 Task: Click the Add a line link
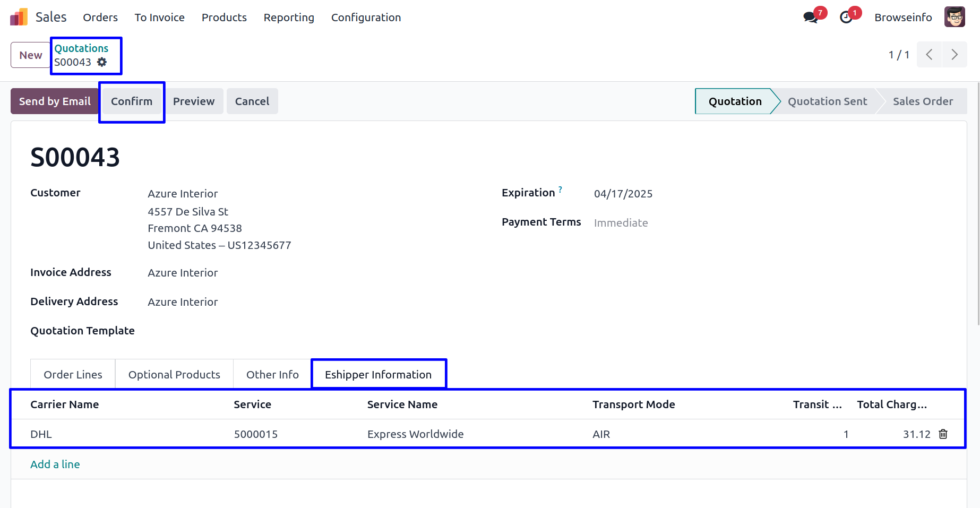tap(55, 464)
